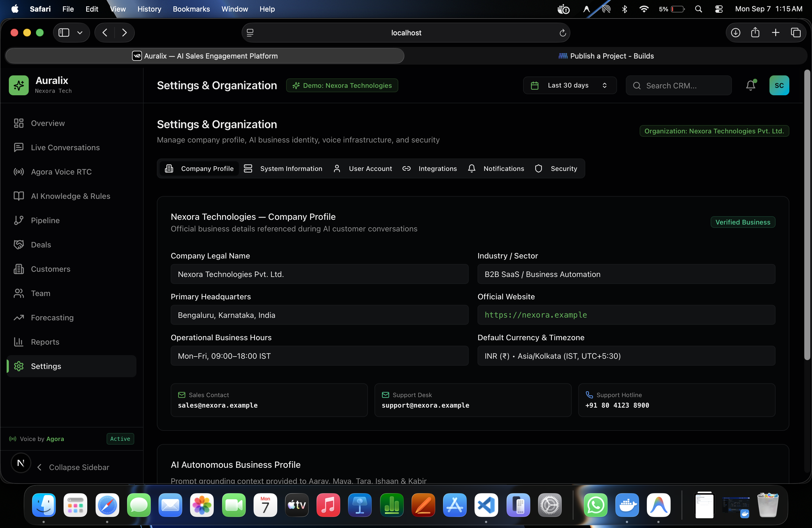Open the File menu
The image size is (812, 528).
click(68, 9)
